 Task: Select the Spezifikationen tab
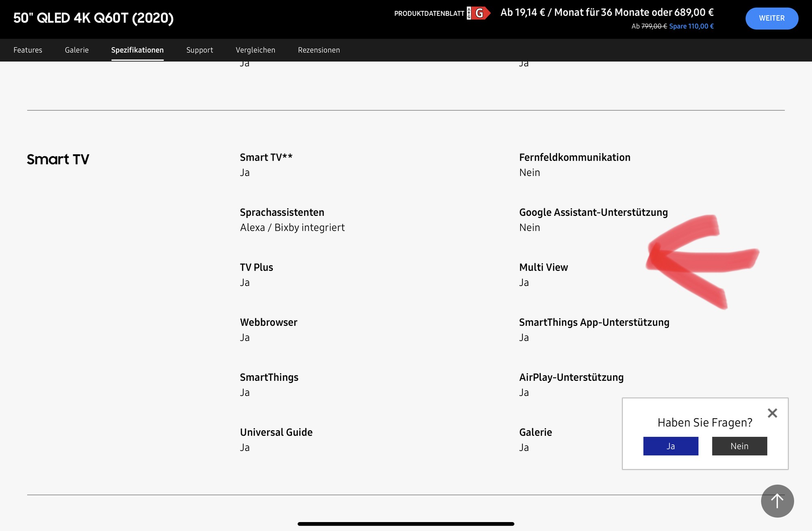point(137,50)
